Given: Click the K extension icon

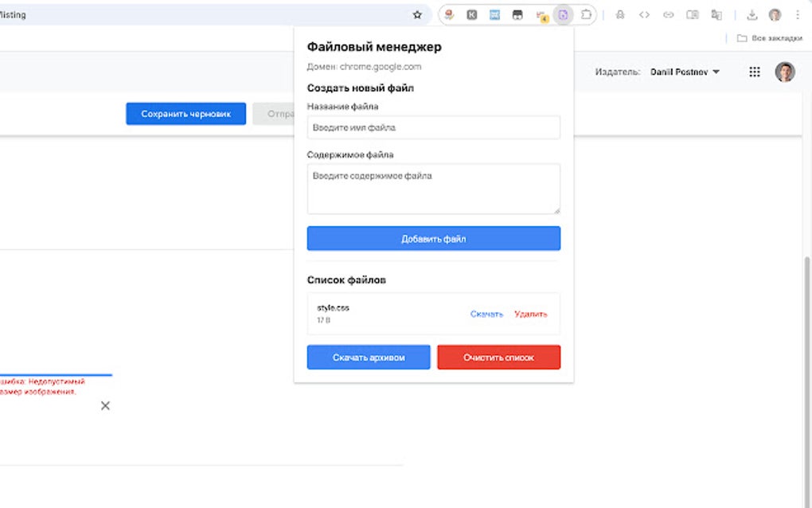Looking at the screenshot, I should [x=471, y=14].
